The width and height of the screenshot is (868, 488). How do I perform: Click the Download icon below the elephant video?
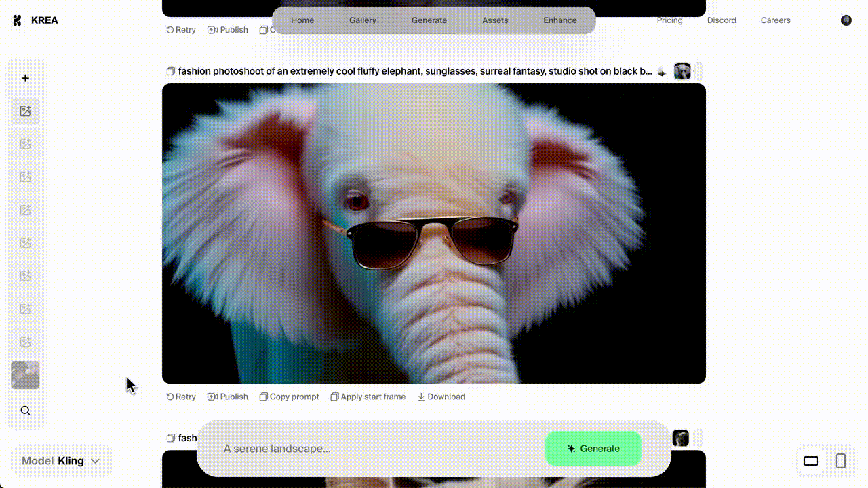[421, 397]
